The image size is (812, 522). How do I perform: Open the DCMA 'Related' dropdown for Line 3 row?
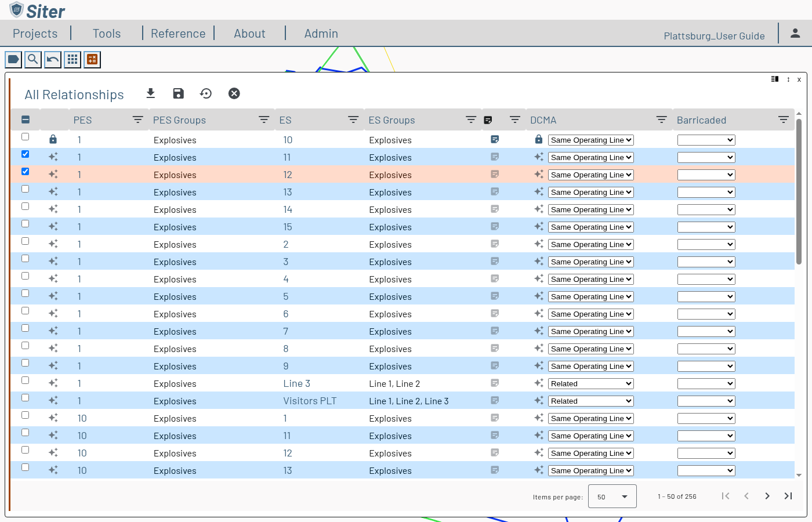pos(591,383)
